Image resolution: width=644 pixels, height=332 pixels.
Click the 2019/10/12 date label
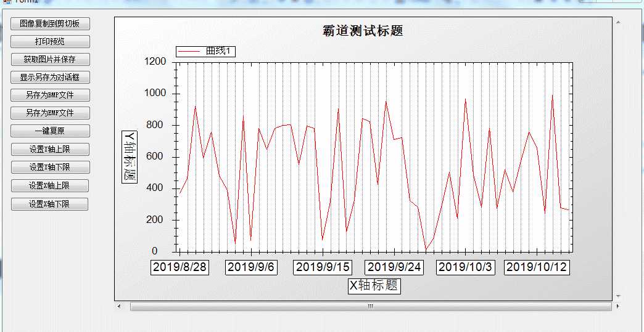click(537, 267)
